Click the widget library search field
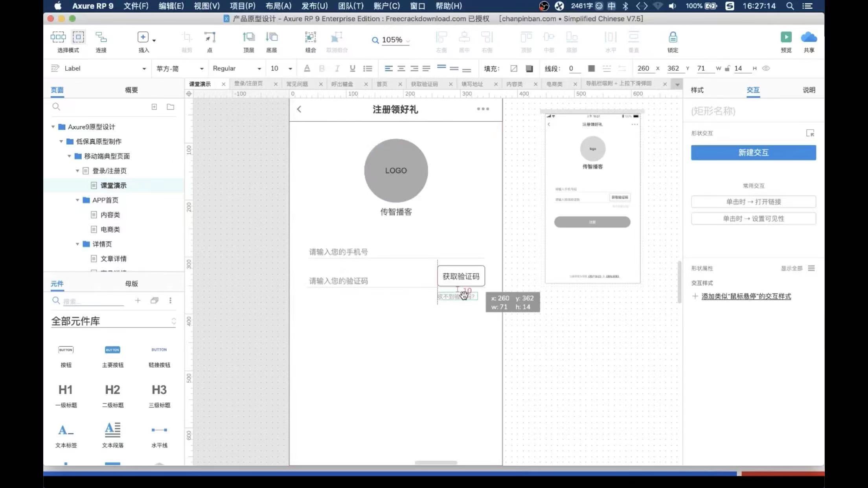The width and height of the screenshot is (868, 488). point(93,301)
